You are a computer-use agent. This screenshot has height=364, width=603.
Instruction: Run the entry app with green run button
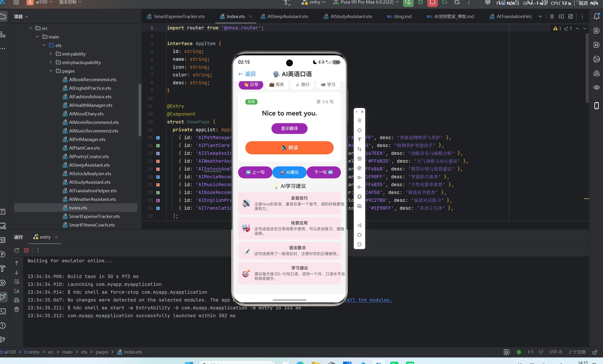coord(408,2)
